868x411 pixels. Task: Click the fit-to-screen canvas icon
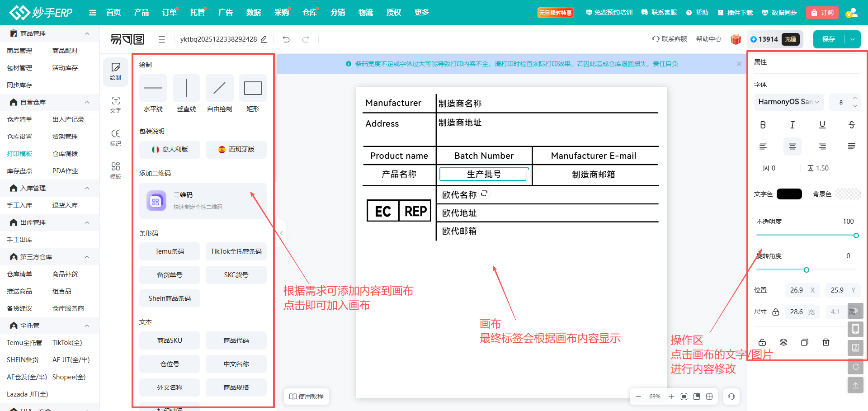pos(684,397)
